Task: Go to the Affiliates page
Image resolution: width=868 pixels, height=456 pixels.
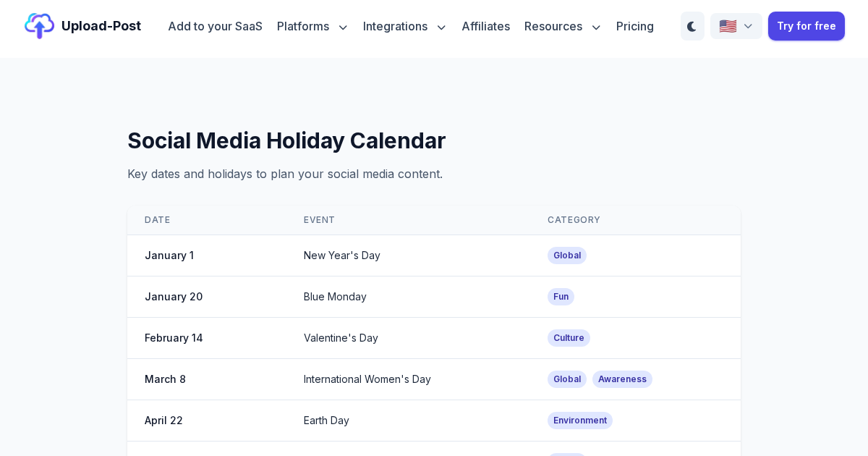Action: pos(486,26)
